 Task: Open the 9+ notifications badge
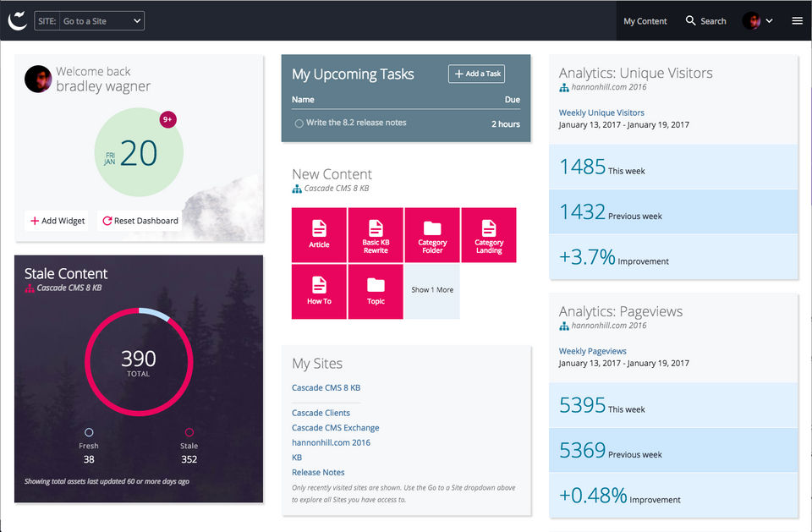point(167,119)
